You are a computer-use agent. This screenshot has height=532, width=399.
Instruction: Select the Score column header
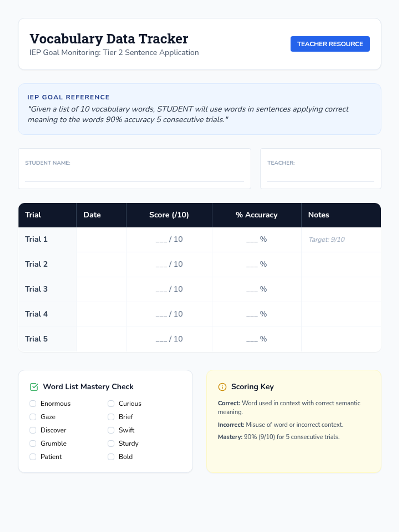click(x=169, y=215)
